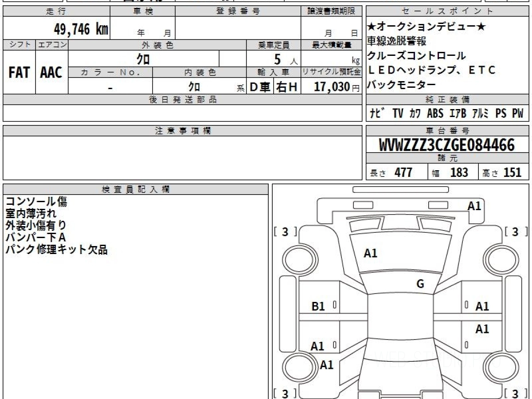The width and height of the screenshot is (532, 399).
Task: Click the 車検 header cell
Action: click(143, 12)
